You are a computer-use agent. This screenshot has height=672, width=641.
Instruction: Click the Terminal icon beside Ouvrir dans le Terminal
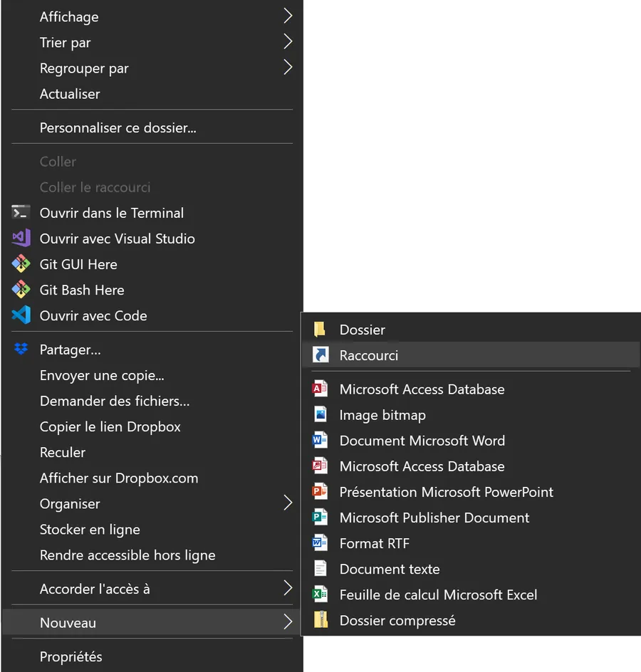click(21, 213)
